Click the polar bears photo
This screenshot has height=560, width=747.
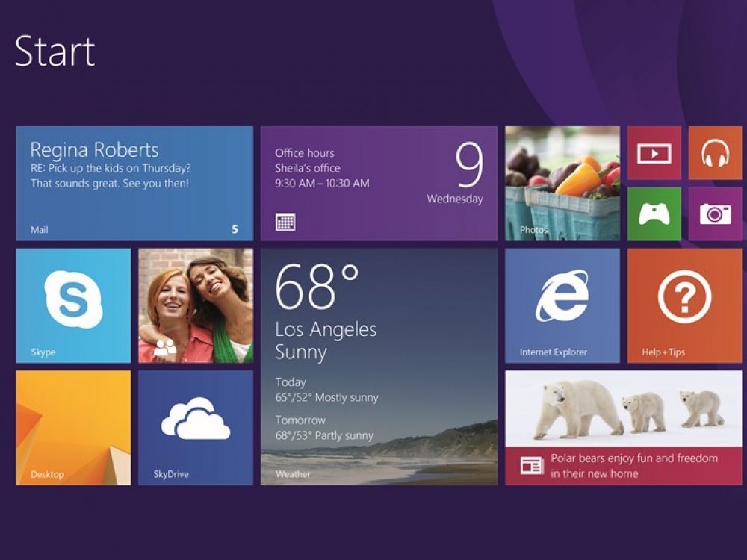tap(624, 408)
